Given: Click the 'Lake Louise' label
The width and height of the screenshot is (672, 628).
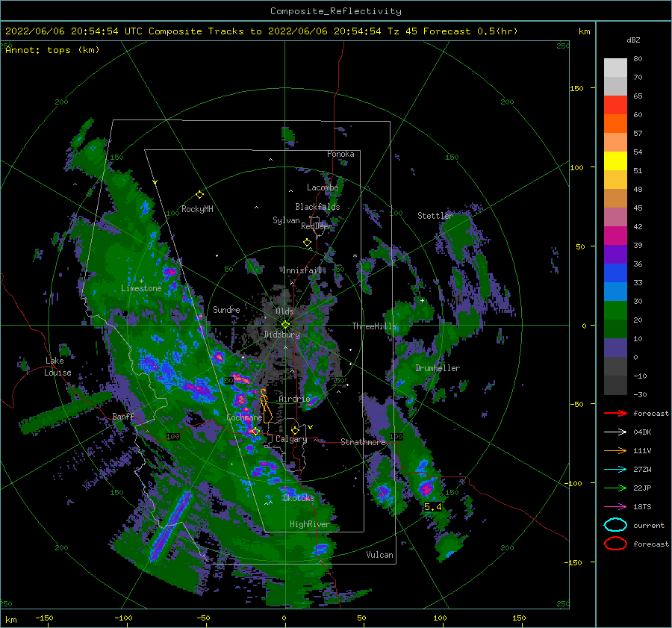Looking at the screenshot, I should pos(57,367).
